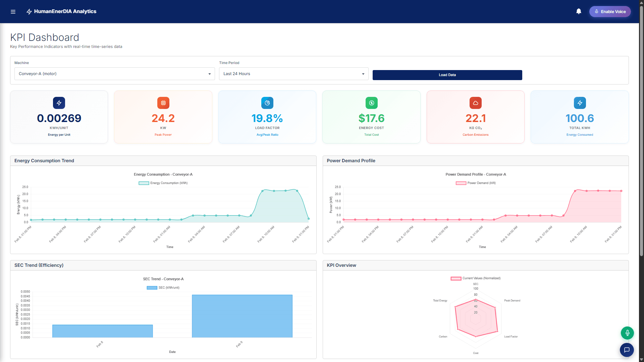The height and width of the screenshot is (362, 644).
Task: Toggle the Energy Consumption (kWh) legend entry
Action: 163,183
